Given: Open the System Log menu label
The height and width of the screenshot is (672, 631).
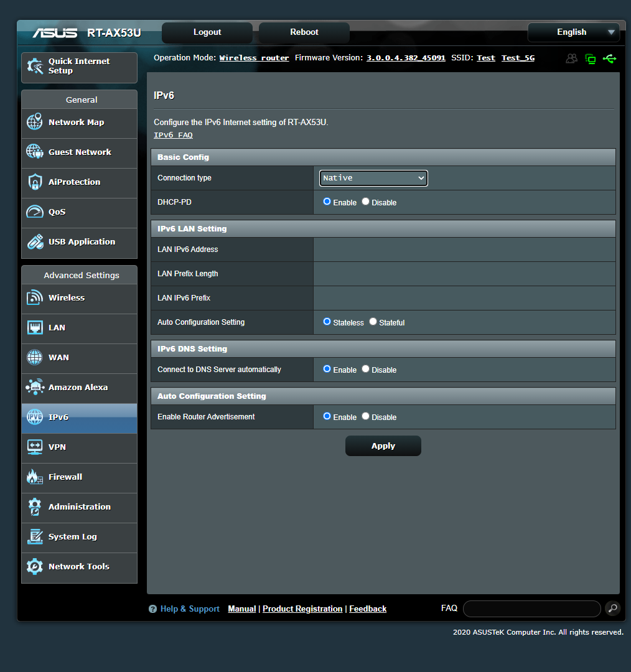Looking at the screenshot, I should [x=72, y=537].
